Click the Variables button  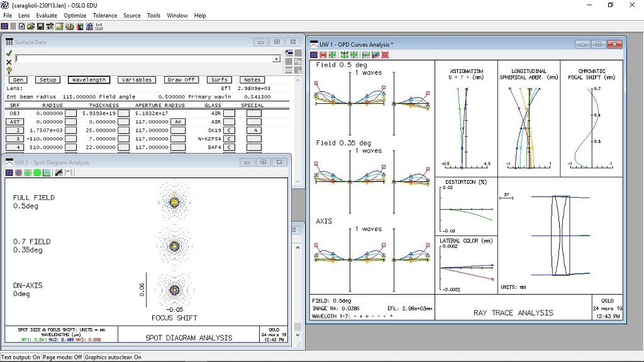point(136,80)
